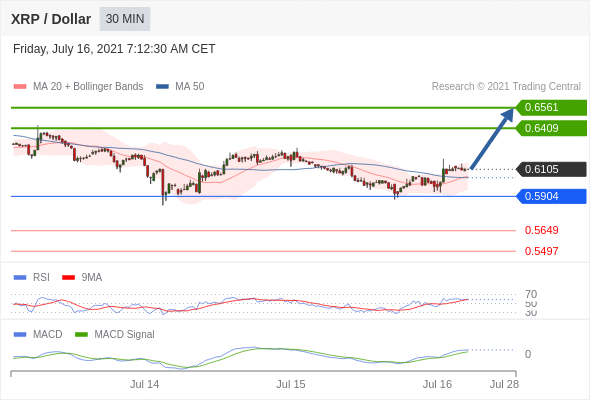Click the MA 50 blue legend swatch
Image resolution: width=590 pixels, height=400 pixels.
click(x=162, y=87)
